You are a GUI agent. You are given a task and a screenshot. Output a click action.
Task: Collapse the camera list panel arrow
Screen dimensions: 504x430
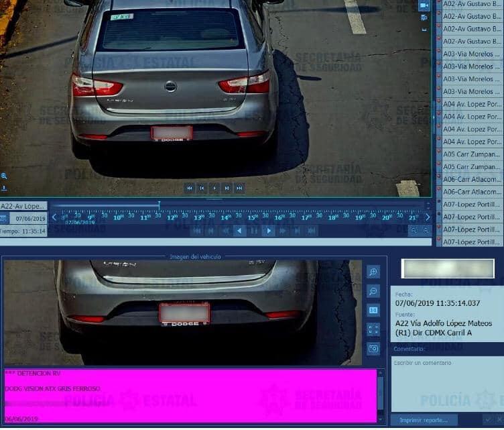pyautogui.click(x=434, y=117)
